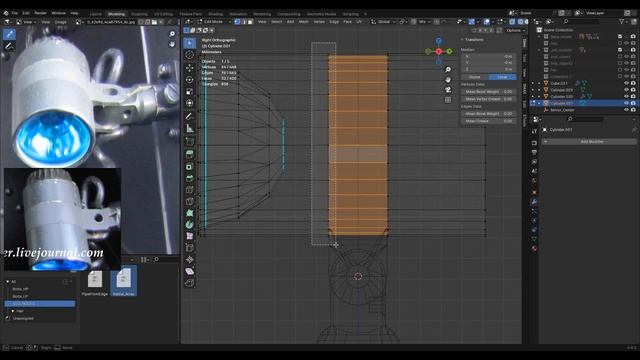Activate the Scale tool
The image size is (640, 360).
(190, 91)
